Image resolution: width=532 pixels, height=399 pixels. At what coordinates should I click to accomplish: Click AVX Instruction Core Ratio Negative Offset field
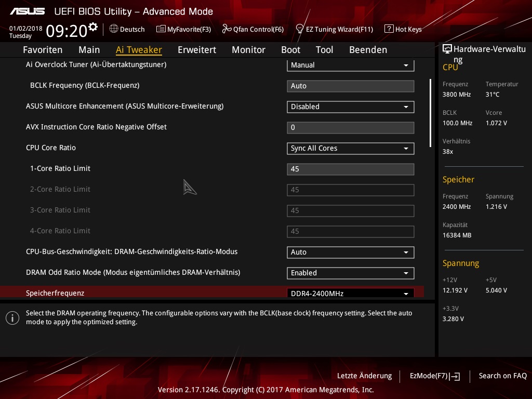click(351, 128)
